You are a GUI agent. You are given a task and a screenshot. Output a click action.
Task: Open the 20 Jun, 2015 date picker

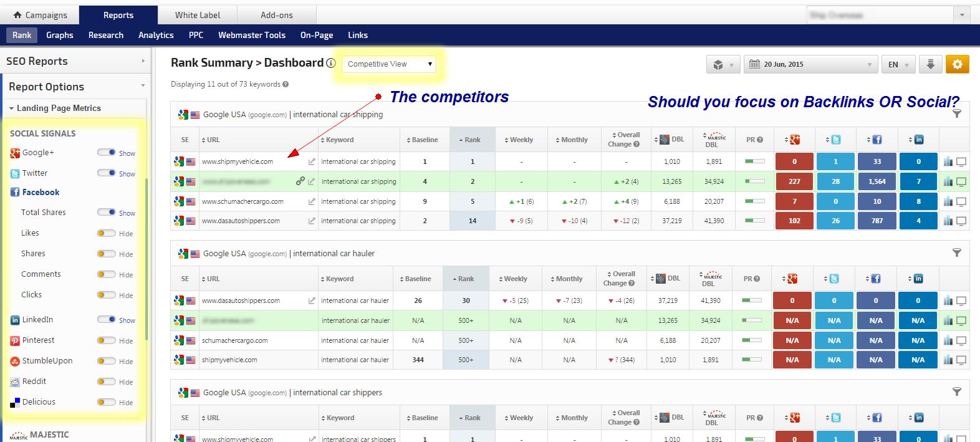click(x=810, y=64)
